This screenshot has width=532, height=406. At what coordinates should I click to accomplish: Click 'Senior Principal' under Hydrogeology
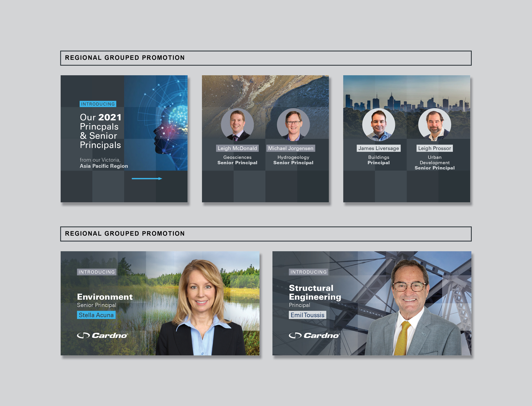tap(293, 163)
